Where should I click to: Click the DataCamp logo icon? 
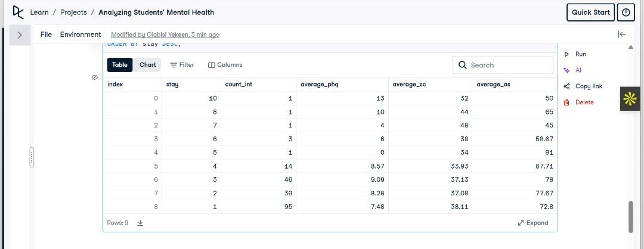(x=18, y=13)
